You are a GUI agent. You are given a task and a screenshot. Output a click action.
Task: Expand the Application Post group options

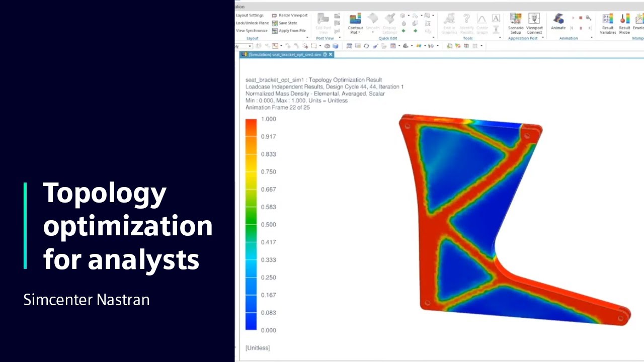click(x=543, y=37)
